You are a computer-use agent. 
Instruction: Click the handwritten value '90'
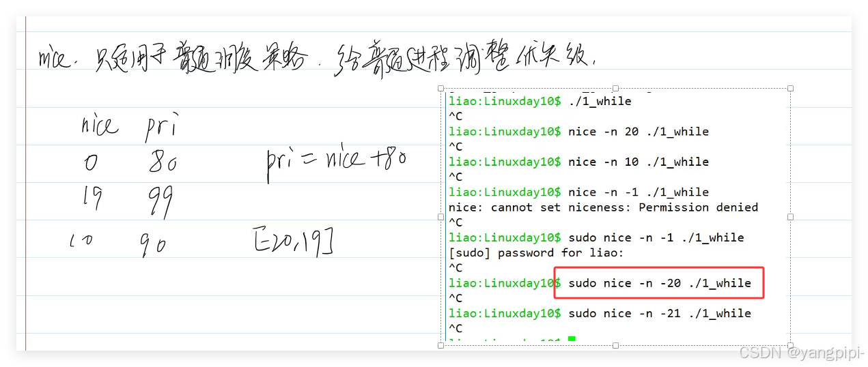(154, 244)
